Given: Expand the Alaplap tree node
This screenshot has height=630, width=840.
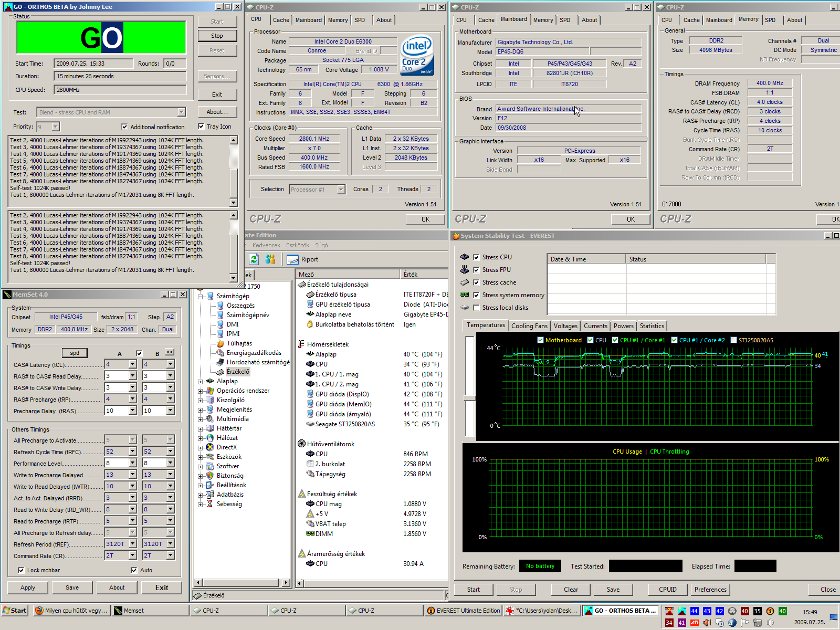Looking at the screenshot, I should pyautogui.click(x=200, y=382).
